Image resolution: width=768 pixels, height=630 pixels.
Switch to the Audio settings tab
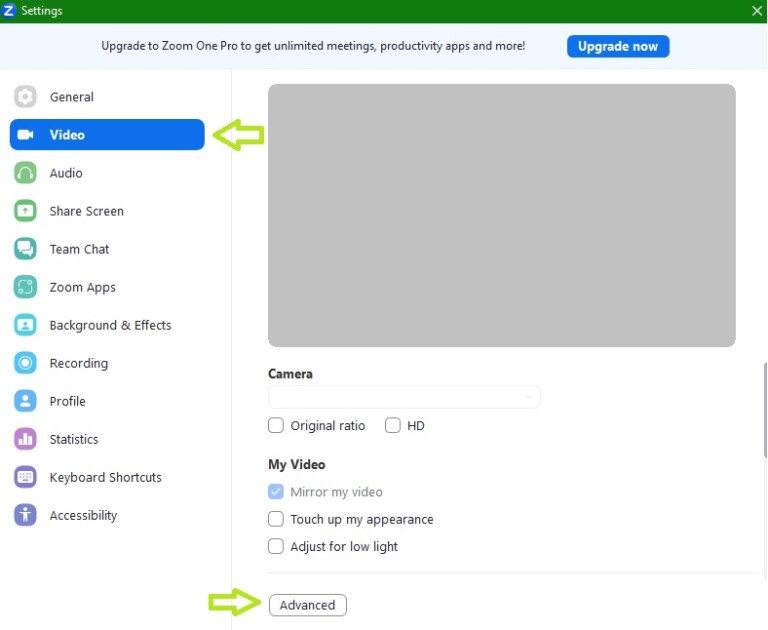[107, 173]
